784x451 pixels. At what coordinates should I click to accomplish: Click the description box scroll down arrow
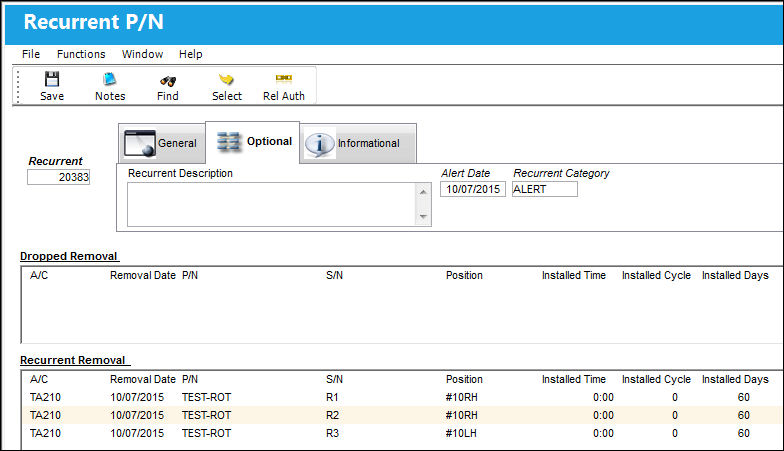(x=423, y=216)
